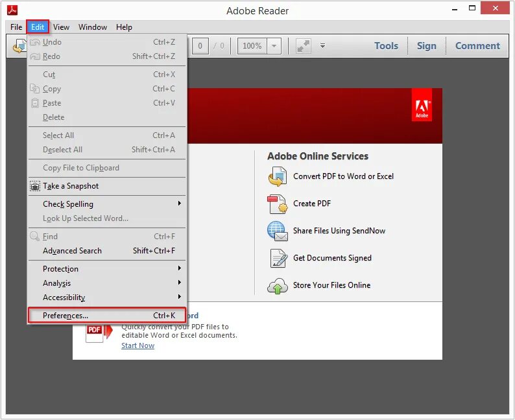The image size is (515, 420).
Task: Click Get Documents Signed link
Action: [332, 258]
